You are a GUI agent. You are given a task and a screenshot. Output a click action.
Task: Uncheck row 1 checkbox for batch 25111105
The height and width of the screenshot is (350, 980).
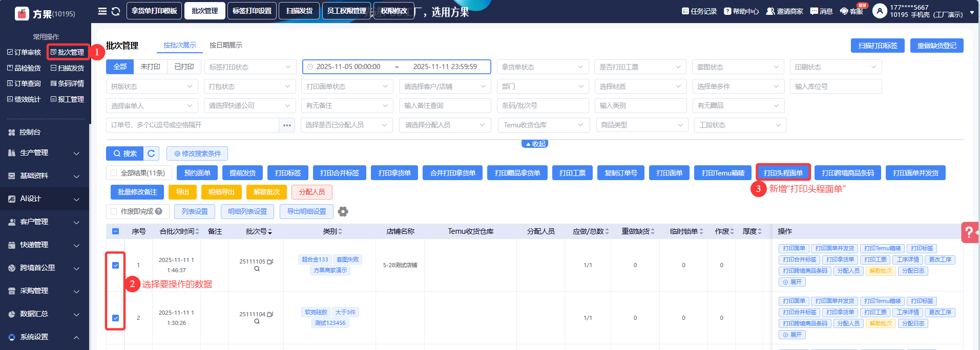point(115,265)
